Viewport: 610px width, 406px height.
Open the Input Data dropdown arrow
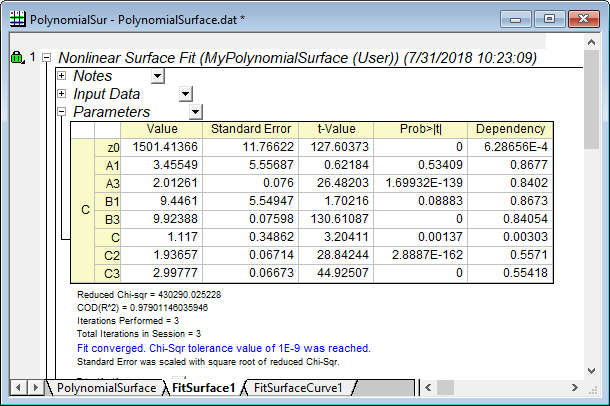coord(186,94)
